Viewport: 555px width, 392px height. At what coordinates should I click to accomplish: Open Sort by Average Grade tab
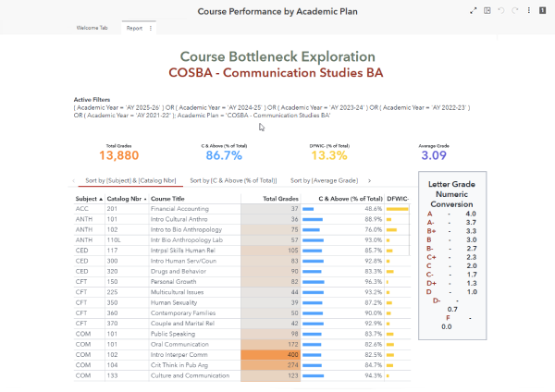(325, 180)
